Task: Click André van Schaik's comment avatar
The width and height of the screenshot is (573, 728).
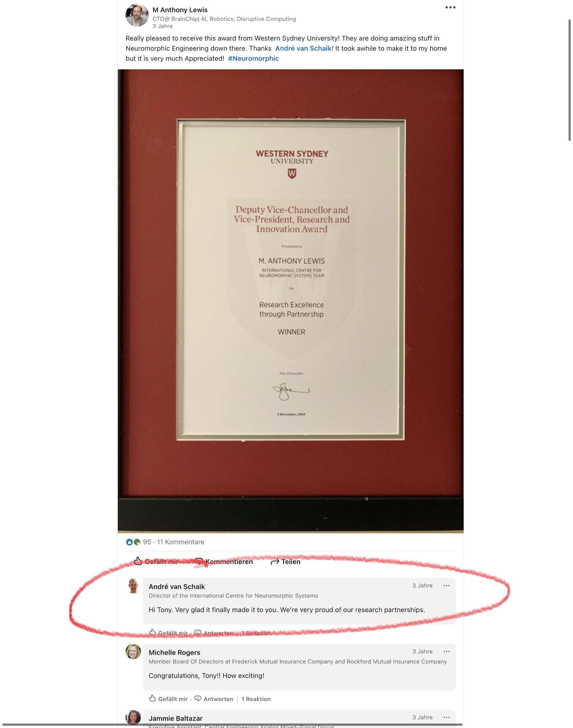Action: tap(133, 586)
